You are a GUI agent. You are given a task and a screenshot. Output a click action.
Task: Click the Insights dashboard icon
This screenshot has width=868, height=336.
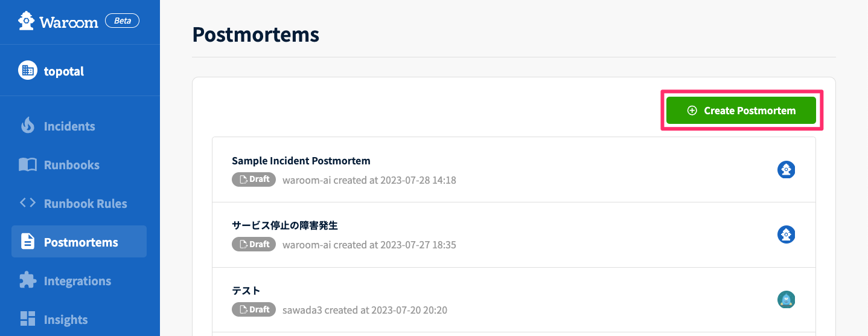tap(28, 319)
